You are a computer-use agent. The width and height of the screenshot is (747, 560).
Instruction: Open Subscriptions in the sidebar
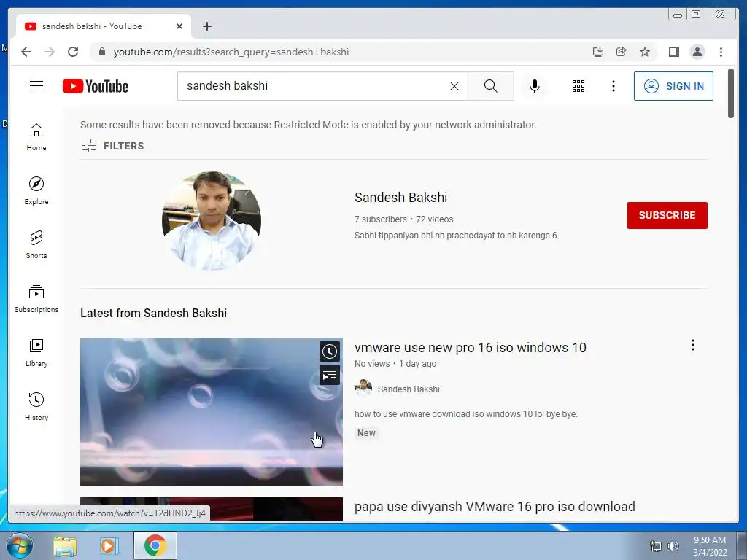36,298
